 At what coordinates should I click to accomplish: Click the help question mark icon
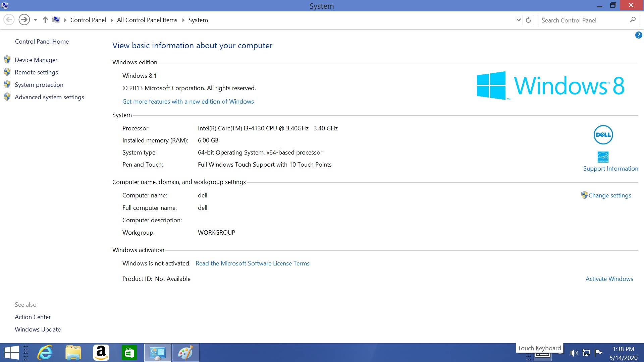click(x=638, y=35)
